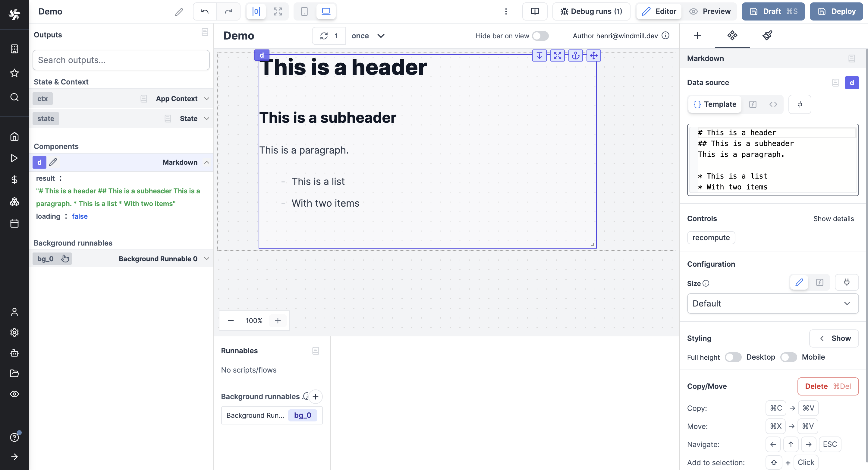
Task: Open the styling paintbrush tab icon
Action: [x=767, y=35]
